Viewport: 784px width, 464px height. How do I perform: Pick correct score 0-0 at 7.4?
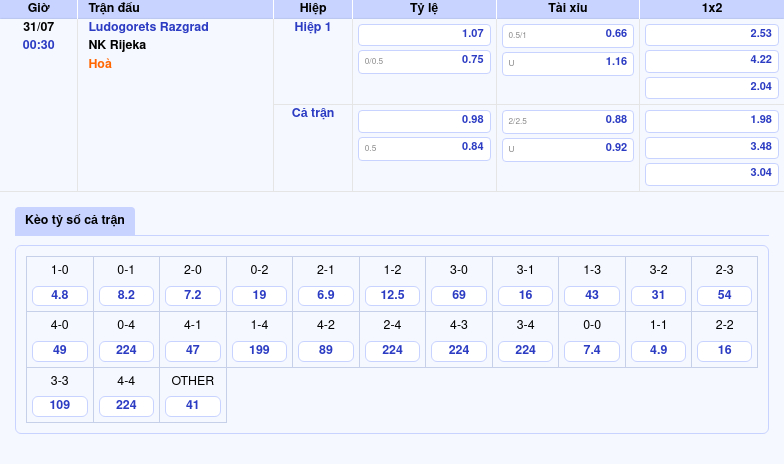(x=591, y=351)
